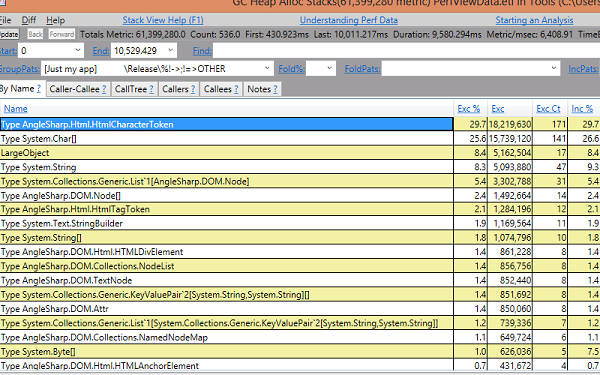Click the IncPats label link
Screen dimensions: 600x375
[x=583, y=69]
